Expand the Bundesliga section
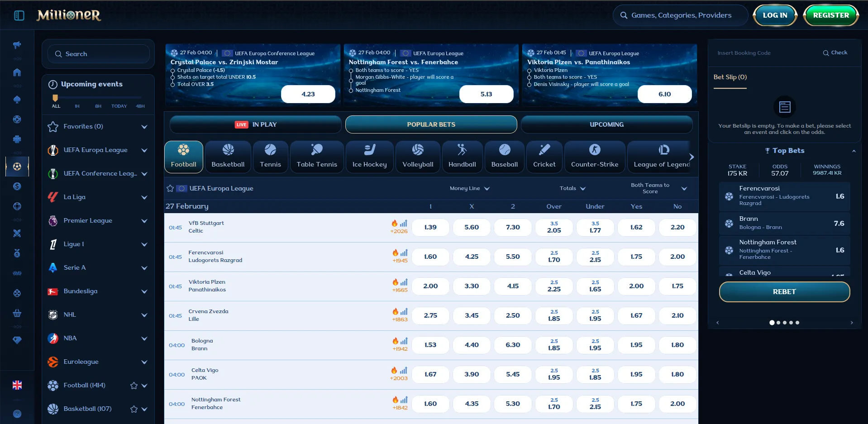The height and width of the screenshot is (424, 868). tap(144, 291)
